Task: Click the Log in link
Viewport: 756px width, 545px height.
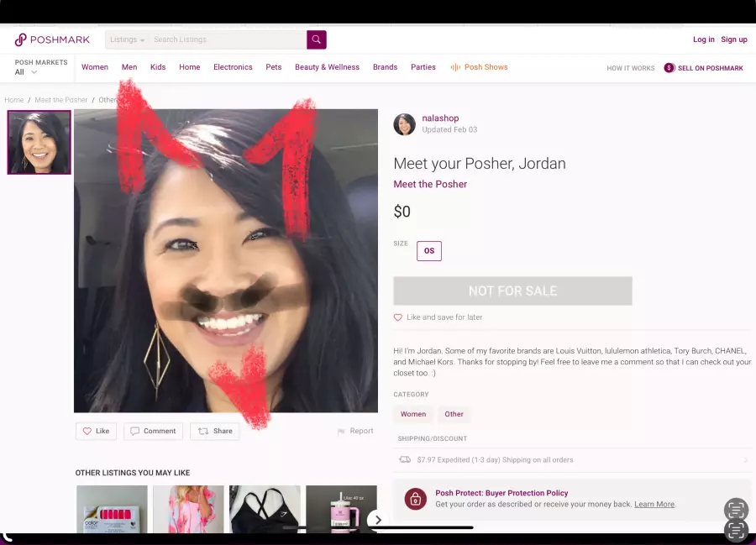Action: (703, 39)
